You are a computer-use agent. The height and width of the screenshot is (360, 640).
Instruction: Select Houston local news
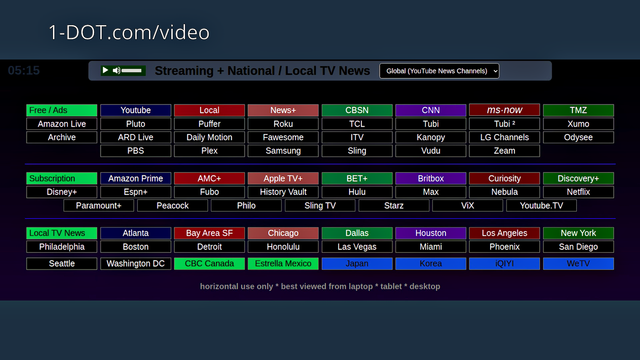click(431, 233)
